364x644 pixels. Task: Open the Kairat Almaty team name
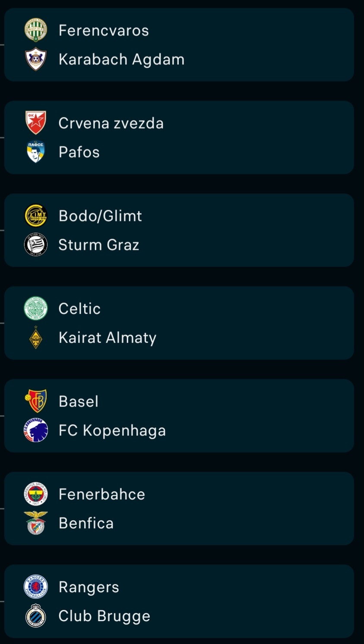tap(108, 338)
